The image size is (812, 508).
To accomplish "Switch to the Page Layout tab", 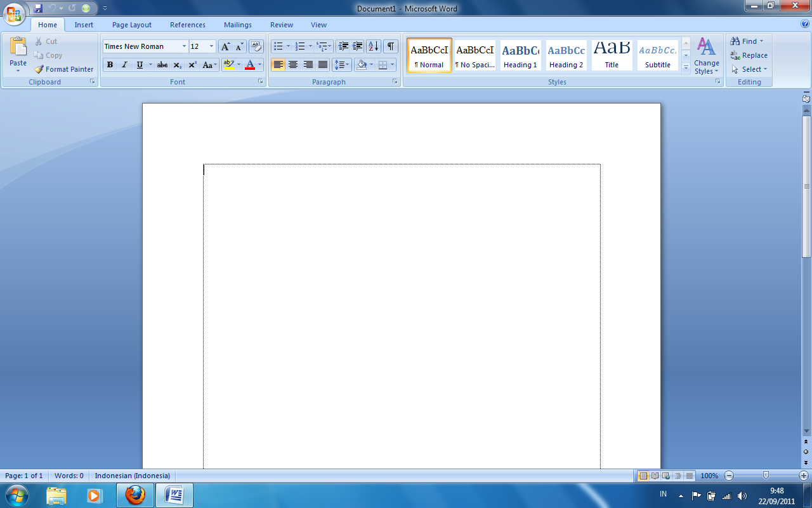I will (x=132, y=25).
